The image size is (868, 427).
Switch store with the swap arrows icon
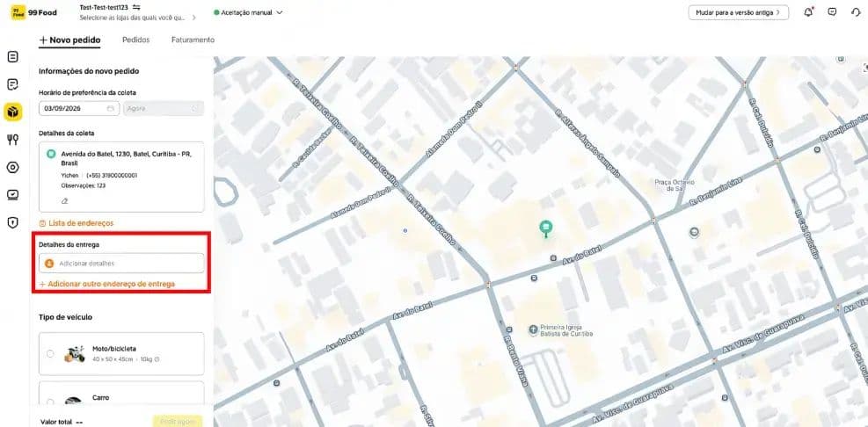click(136, 8)
